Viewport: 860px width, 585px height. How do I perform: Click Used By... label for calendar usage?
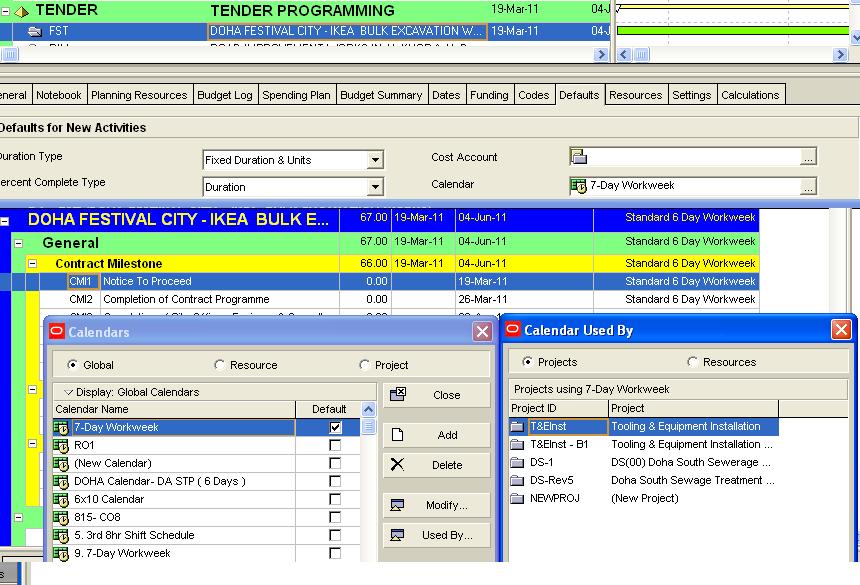tap(447, 535)
